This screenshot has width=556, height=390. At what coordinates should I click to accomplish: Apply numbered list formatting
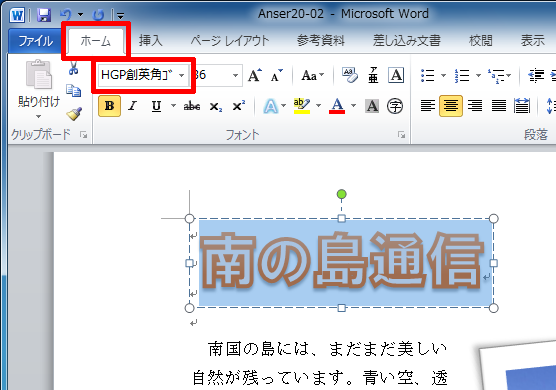[x=462, y=75]
